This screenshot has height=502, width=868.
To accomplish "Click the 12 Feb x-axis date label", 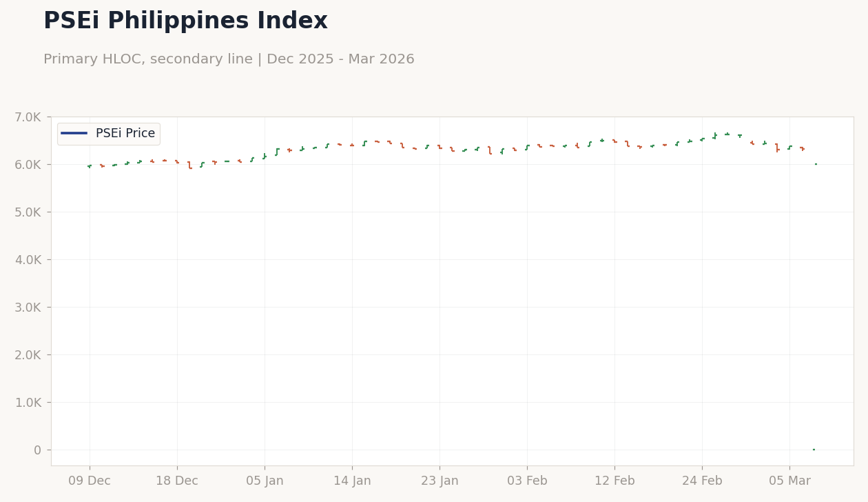I will (x=614, y=481).
